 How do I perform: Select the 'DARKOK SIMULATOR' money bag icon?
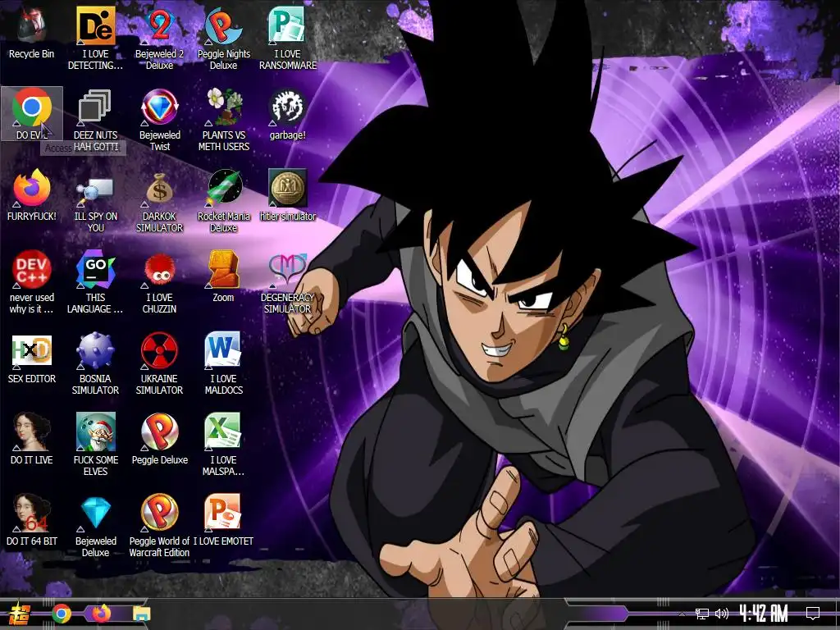click(x=160, y=202)
